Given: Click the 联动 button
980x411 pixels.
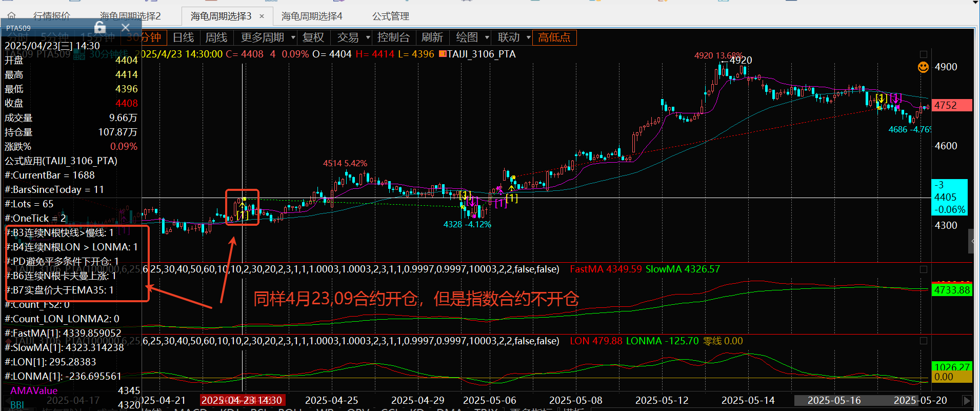Looking at the screenshot, I should coord(509,37).
